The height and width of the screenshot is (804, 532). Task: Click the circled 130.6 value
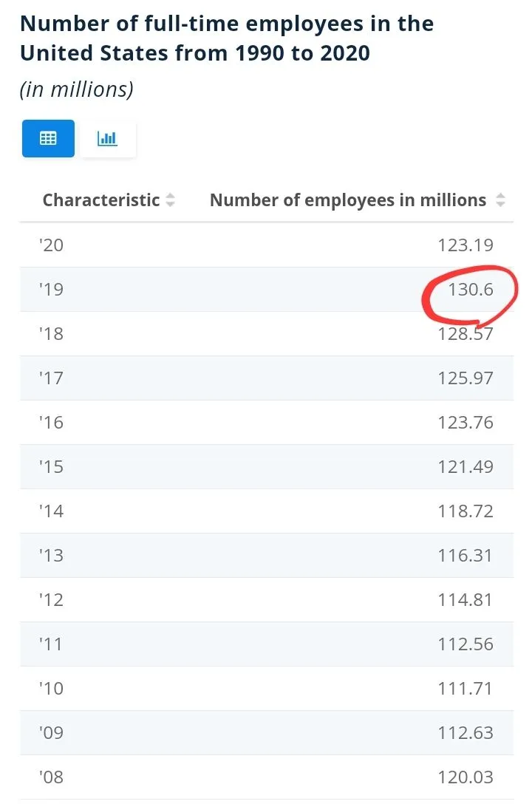pyautogui.click(x=470, y=290)
